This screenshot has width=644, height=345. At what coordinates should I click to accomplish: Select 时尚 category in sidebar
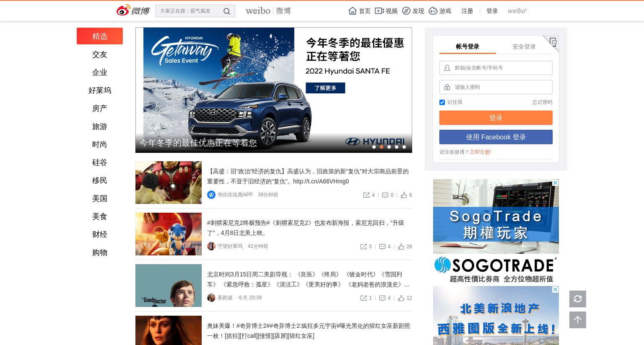100,144
